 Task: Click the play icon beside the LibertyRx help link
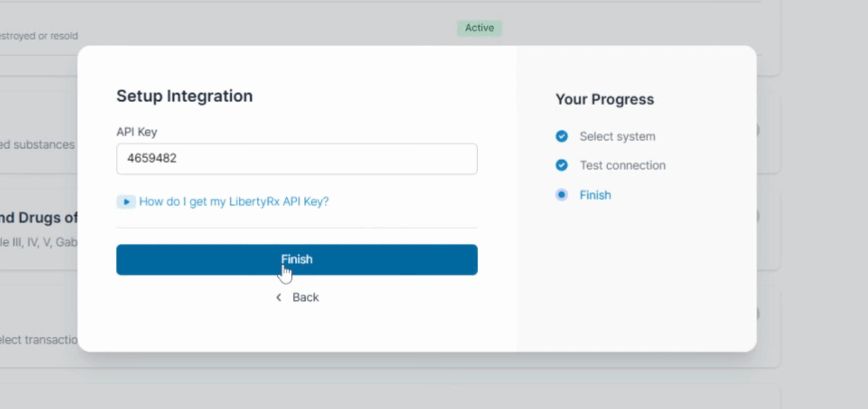(x=126, y=201)
